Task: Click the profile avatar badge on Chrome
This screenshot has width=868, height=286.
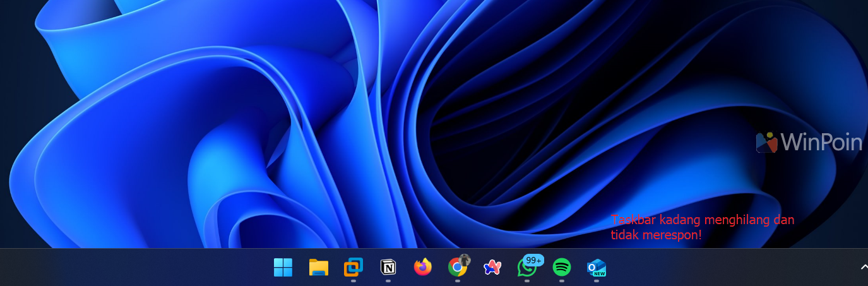Action: [x=465, y=259]
